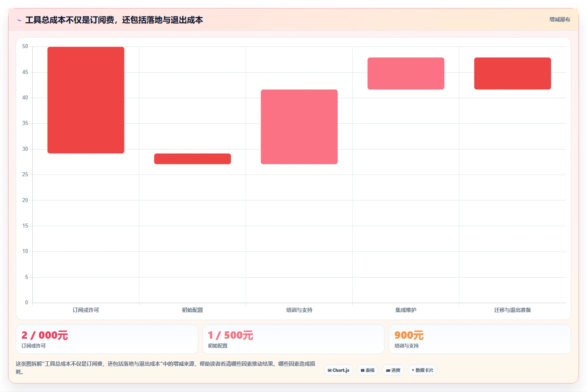
Task: Open the 2 / 000元 订阅或许可 data card
Action: tap(107, 339)
